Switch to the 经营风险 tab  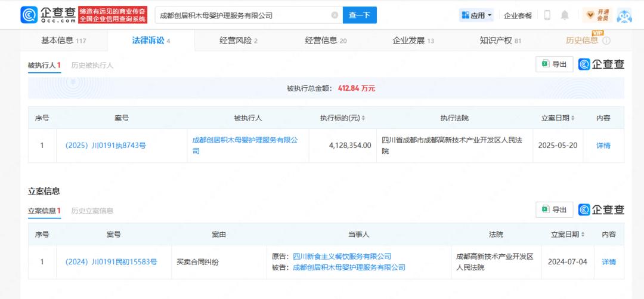238,41
